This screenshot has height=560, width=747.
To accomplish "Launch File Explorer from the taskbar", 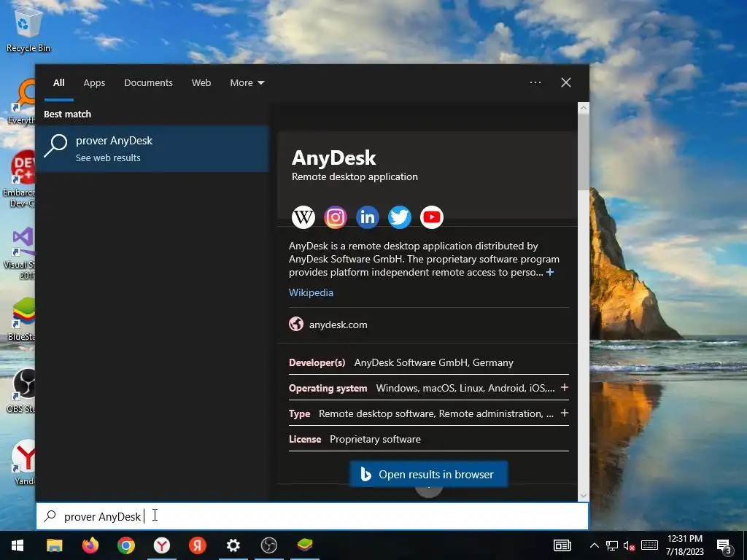I will 54,545.
